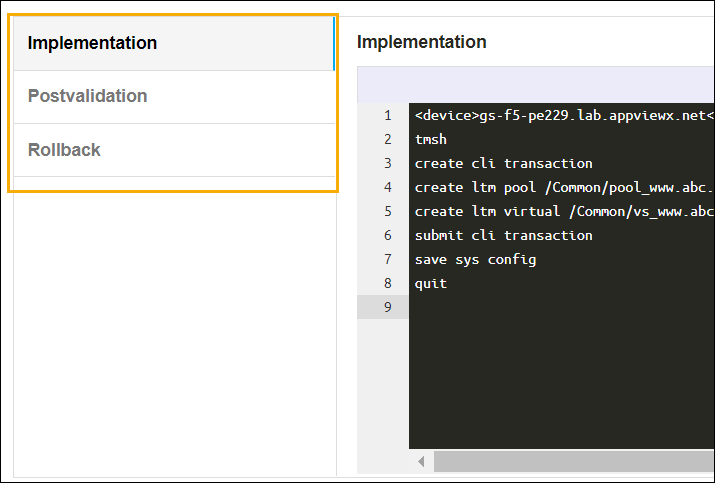715x483 pixels.
Task: Click the 'create ltm pool' command line
Action: point(564,187)
